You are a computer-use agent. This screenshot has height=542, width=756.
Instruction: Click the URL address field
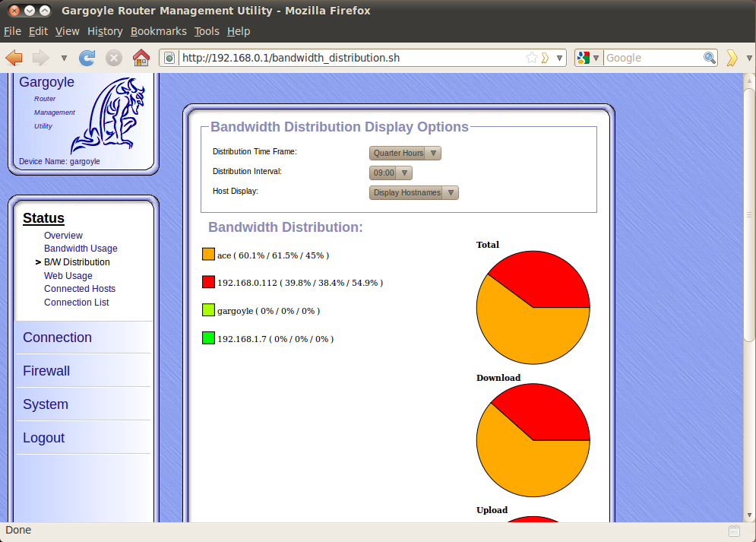(x=352, y=58)
